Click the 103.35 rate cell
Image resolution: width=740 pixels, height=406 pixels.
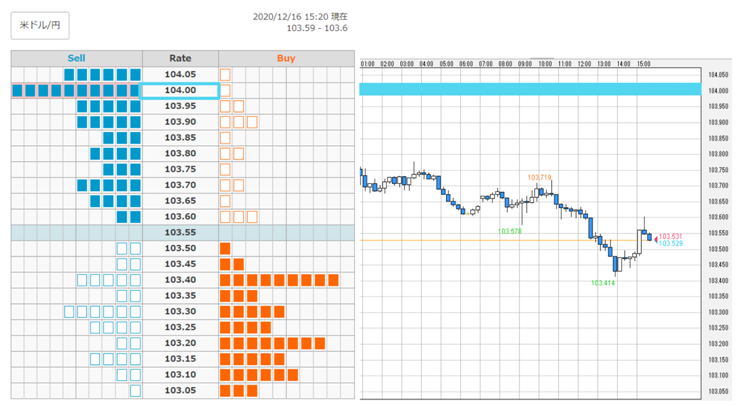pos(180,296)
